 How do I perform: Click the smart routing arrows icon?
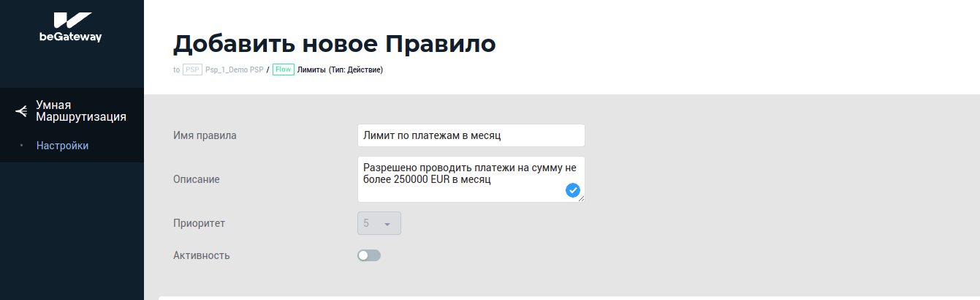pos(21,111)
